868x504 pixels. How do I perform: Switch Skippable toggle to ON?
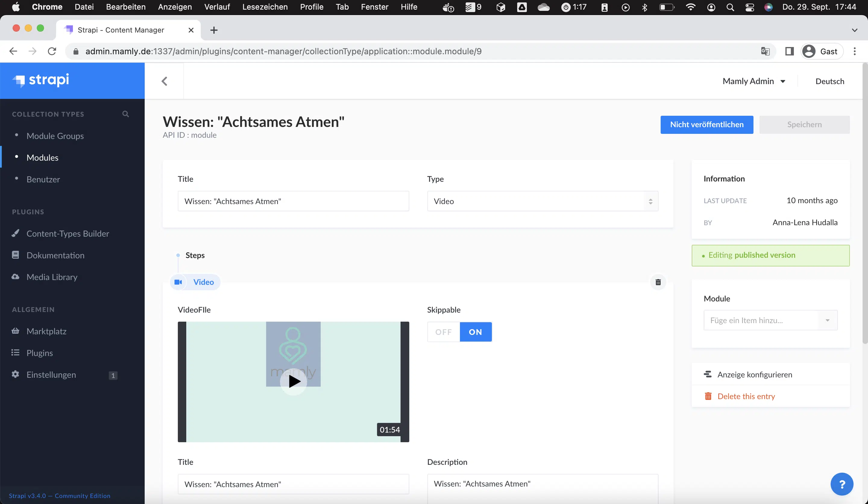[x=475, y=332]
